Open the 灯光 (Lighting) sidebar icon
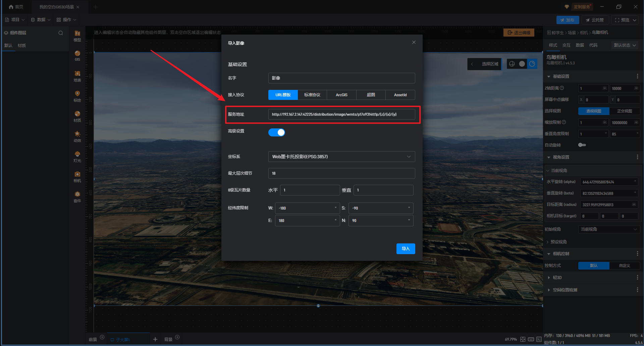The image size is (644, 346). tap(77, 156)
